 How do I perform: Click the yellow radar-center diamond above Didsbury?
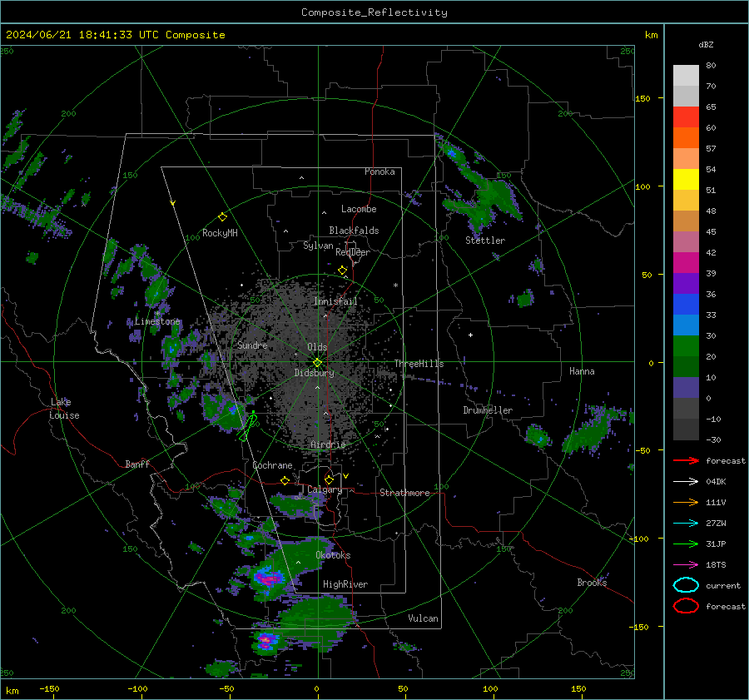317,362
